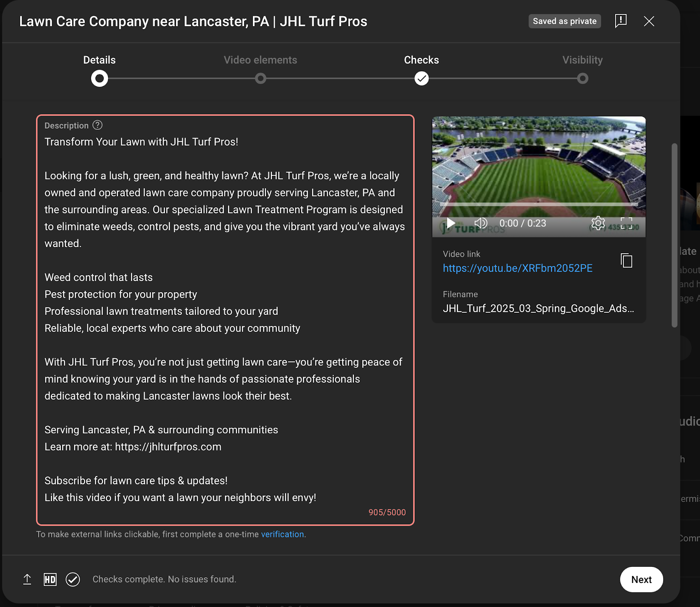Click the Saved as private badge
The image size is (700, 607).
coord(564,21)
